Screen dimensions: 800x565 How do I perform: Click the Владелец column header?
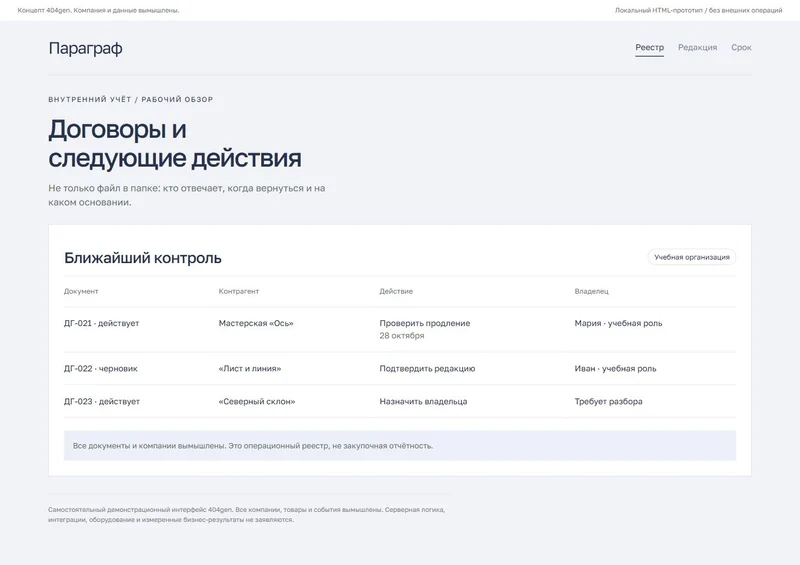pos(591,291)
